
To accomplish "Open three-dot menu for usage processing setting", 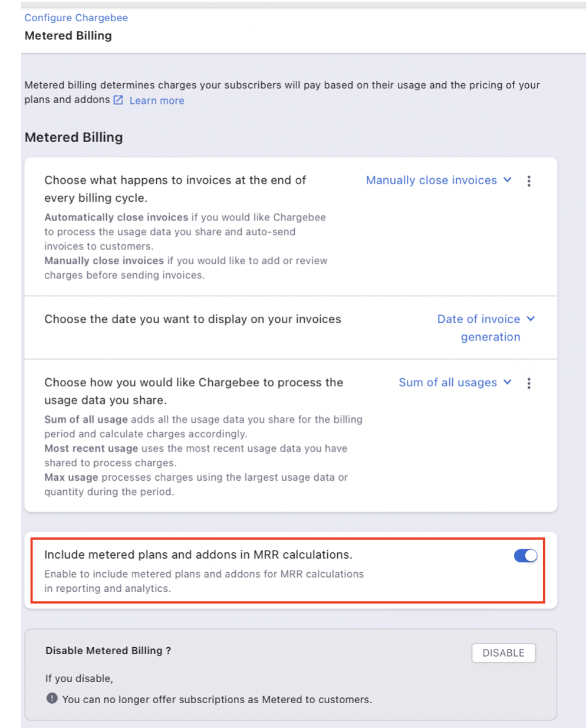I will click(529, 383).
